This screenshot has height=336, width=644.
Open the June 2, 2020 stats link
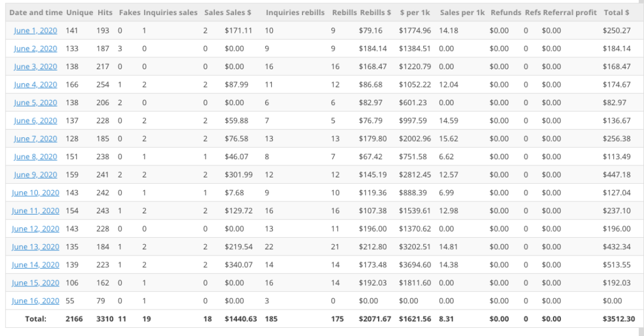35,48
